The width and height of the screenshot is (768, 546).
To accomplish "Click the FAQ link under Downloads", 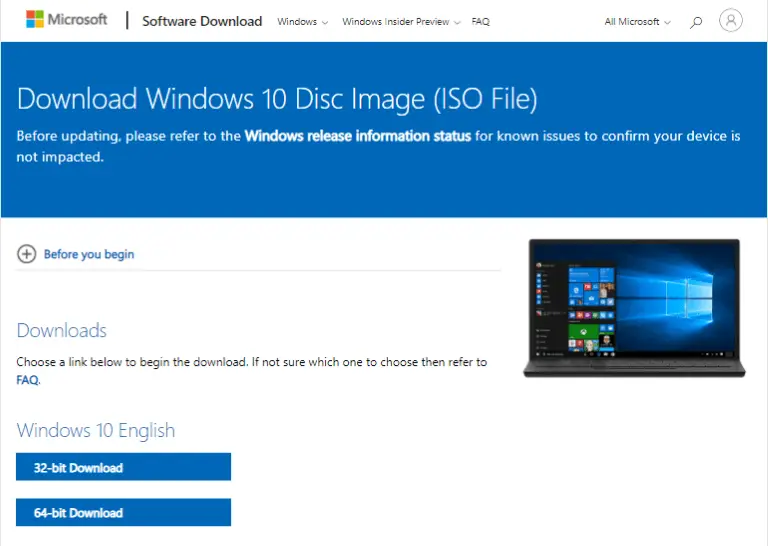I will (x=27, y=380).
